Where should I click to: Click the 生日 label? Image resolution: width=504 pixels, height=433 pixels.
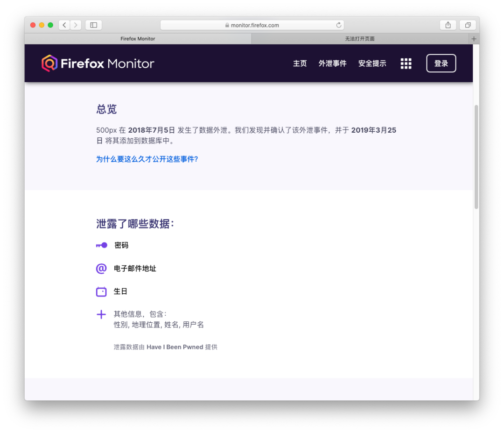[x=120, y=291]
